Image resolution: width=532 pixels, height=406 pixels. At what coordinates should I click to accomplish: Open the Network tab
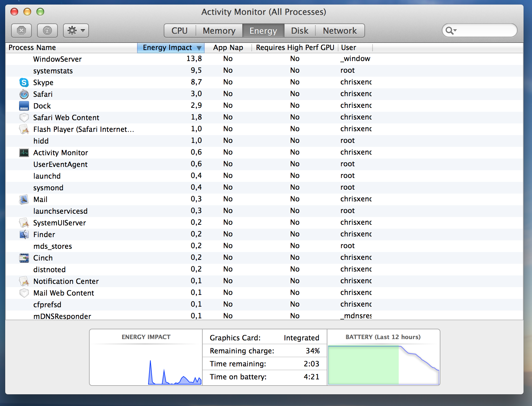340,31
